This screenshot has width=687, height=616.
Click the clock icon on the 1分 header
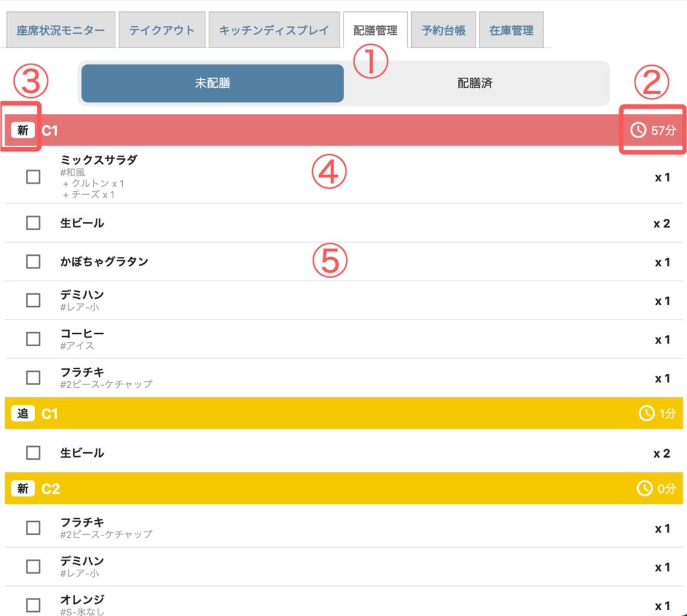click(646, 414)
